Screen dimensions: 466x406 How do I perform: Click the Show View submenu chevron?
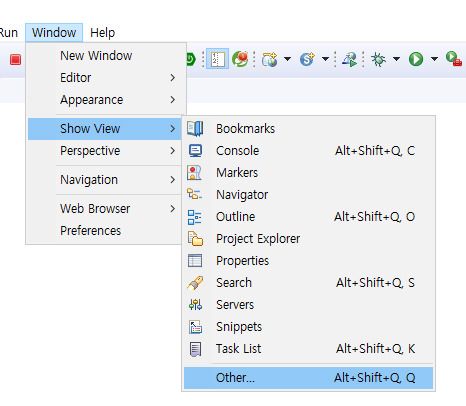pyautogui.click(x=172, y=129)
